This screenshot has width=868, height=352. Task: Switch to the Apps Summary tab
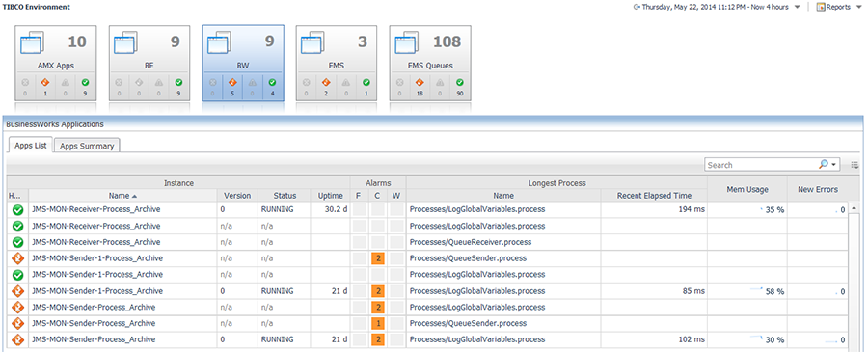click(87, 147)
